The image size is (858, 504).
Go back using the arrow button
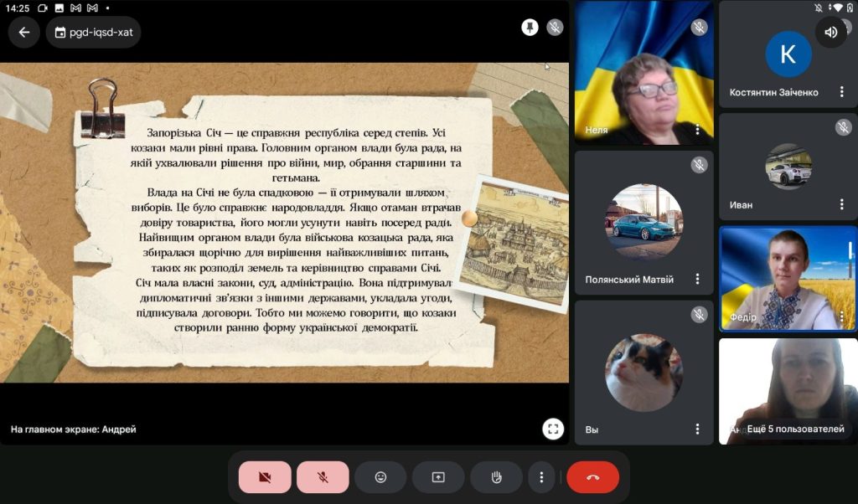click(x=23, y=33)
